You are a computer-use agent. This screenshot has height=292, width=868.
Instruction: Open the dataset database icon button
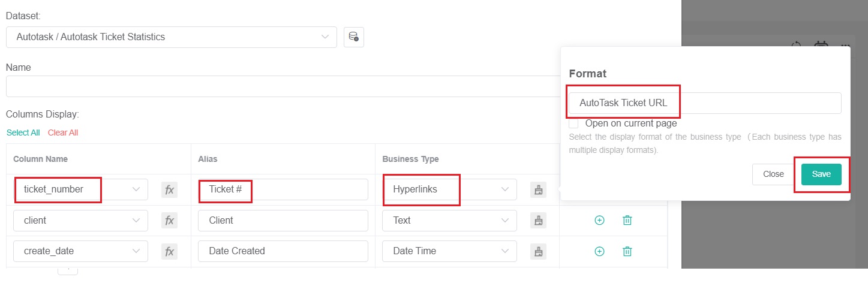[354, 37]
